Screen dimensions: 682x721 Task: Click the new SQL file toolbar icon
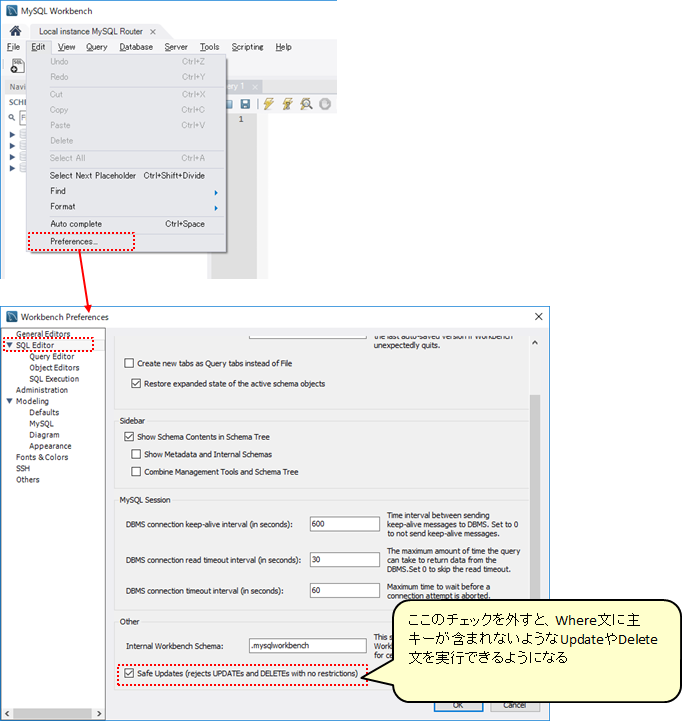click(x=17, y=66)
